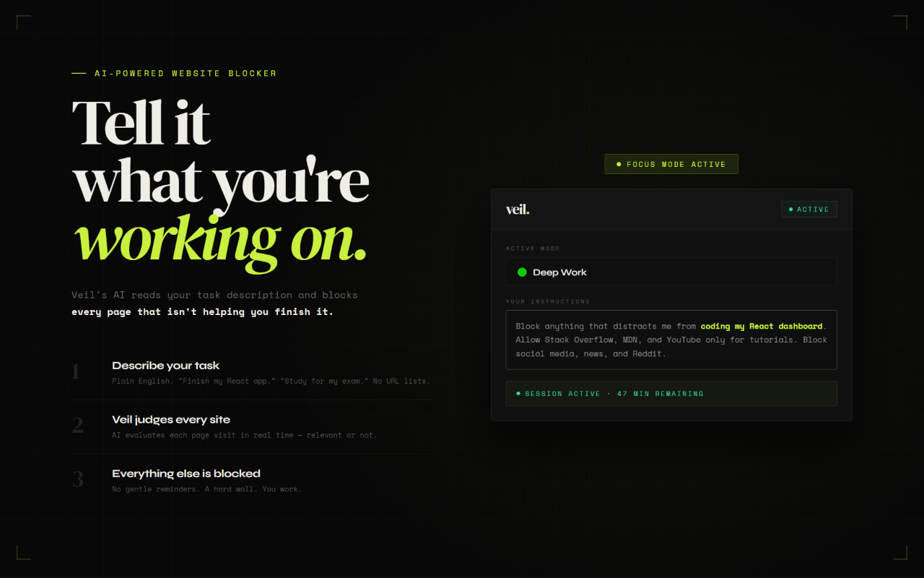Click the veil. logo in the card header

(x=518, y=210)
